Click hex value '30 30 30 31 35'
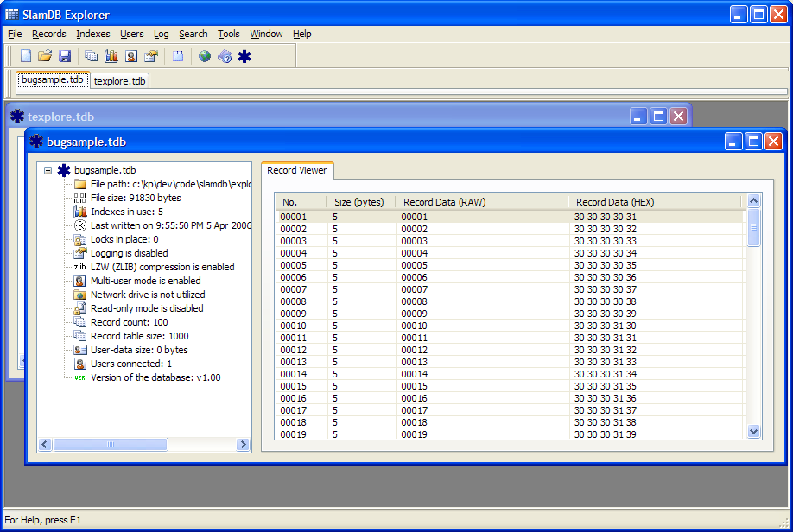This screenshot has height=532, width=793. (x=606, y=386)
